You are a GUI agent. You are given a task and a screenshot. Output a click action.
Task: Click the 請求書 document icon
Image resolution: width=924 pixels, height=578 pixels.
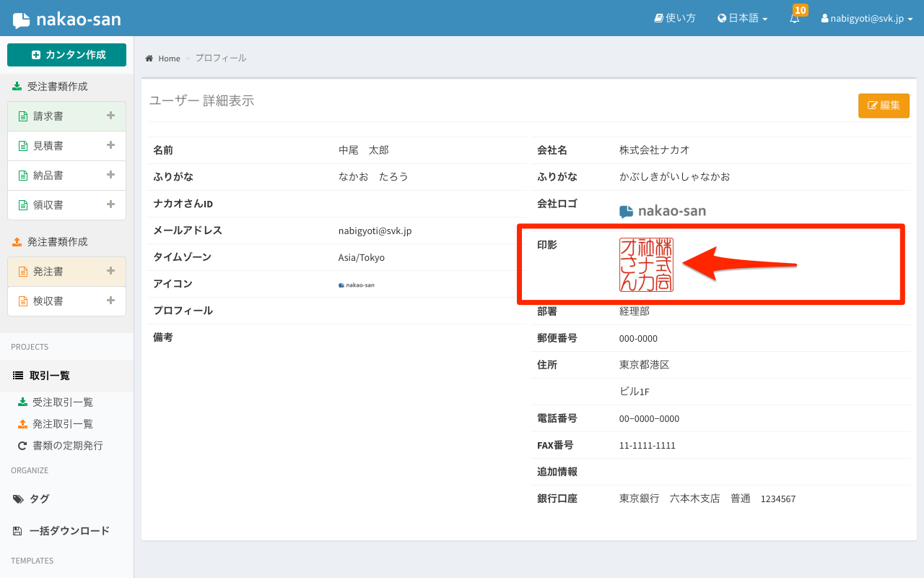coord(23,116)
